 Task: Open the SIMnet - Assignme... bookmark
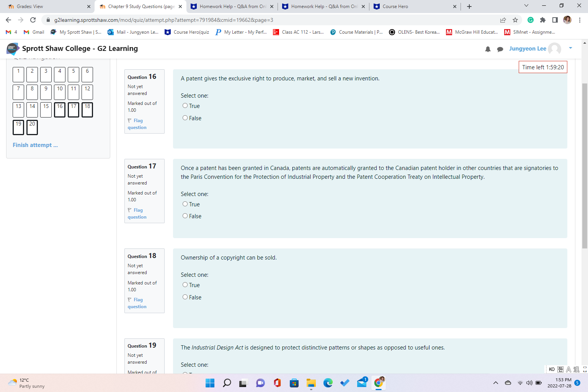pyautogui.click(x=529, y=32)
